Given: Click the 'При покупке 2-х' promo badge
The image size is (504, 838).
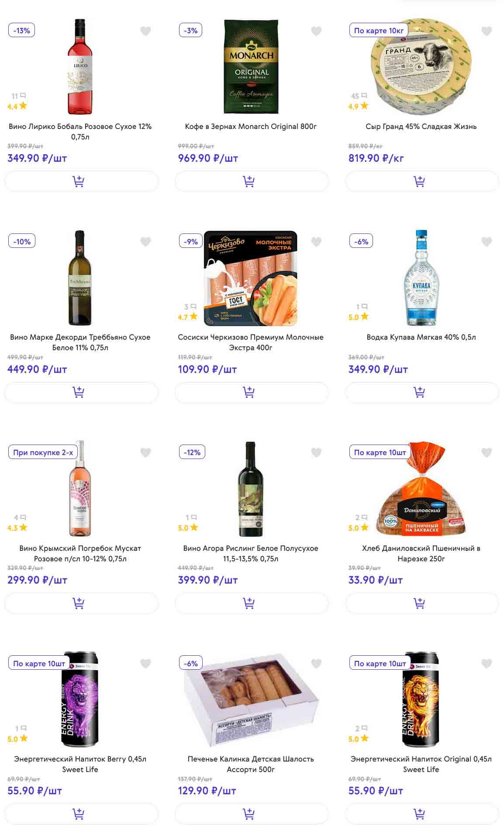Looking at the screenshot, I should tap(43, 452).
